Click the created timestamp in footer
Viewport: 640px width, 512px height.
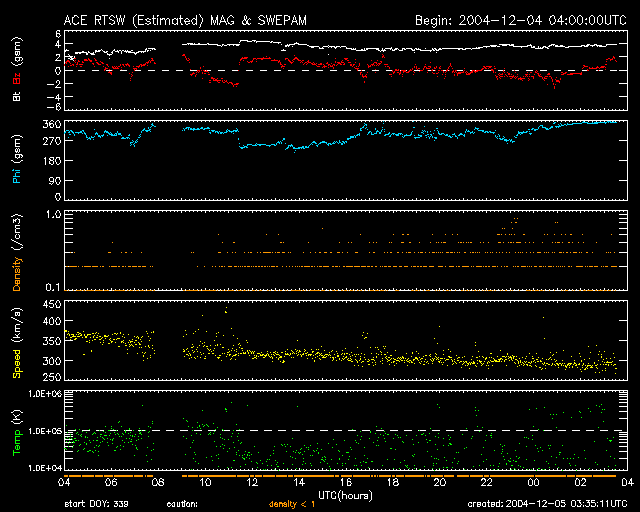(546, 504)
